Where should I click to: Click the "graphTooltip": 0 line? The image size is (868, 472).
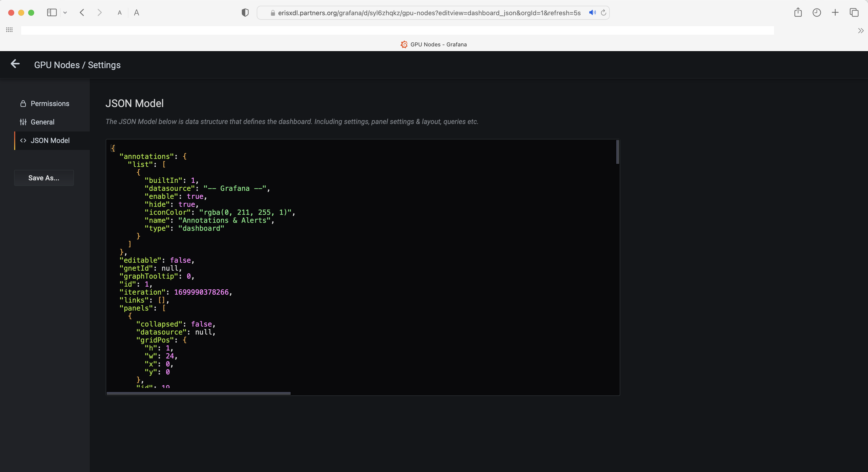[x=157, y=276]
